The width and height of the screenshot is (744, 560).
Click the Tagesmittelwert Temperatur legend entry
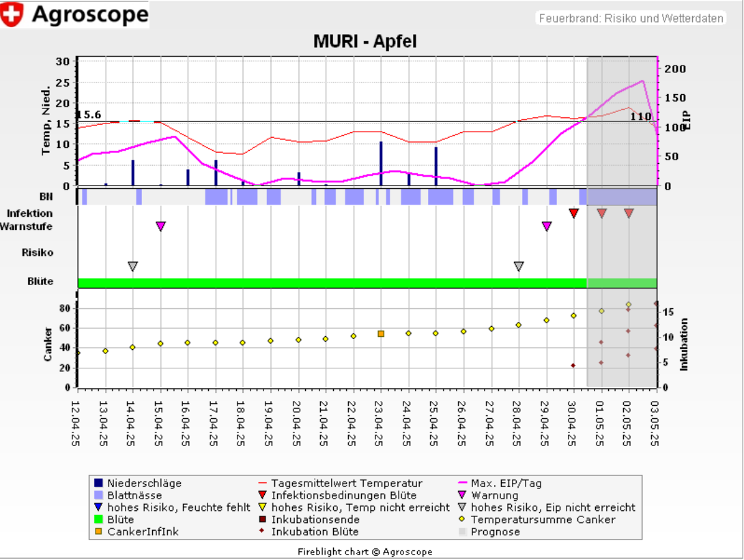coord(346,484)
